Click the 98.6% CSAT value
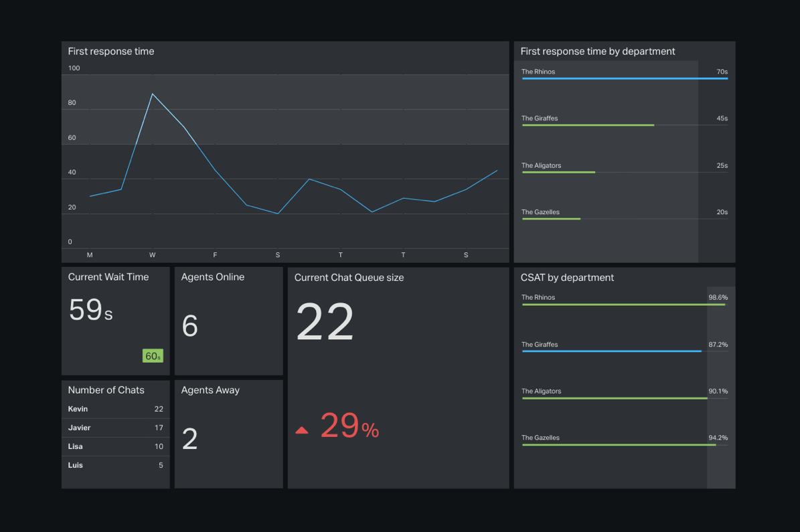 point(718,297)
